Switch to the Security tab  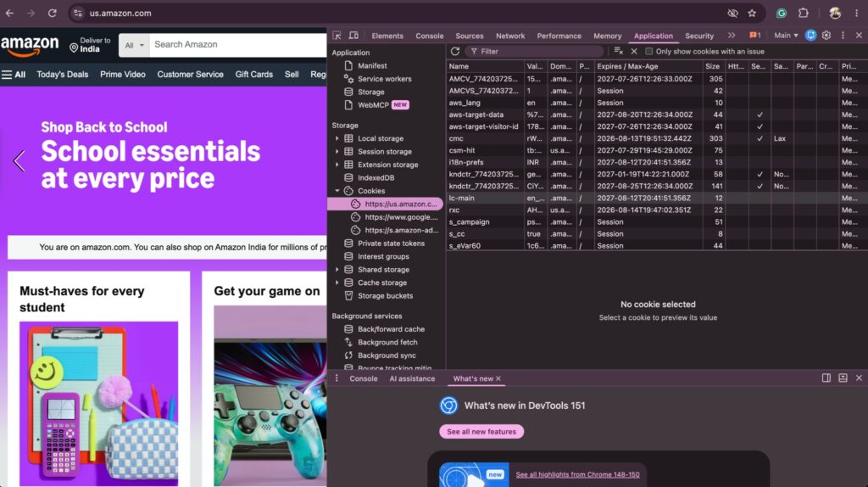point(699,36)
